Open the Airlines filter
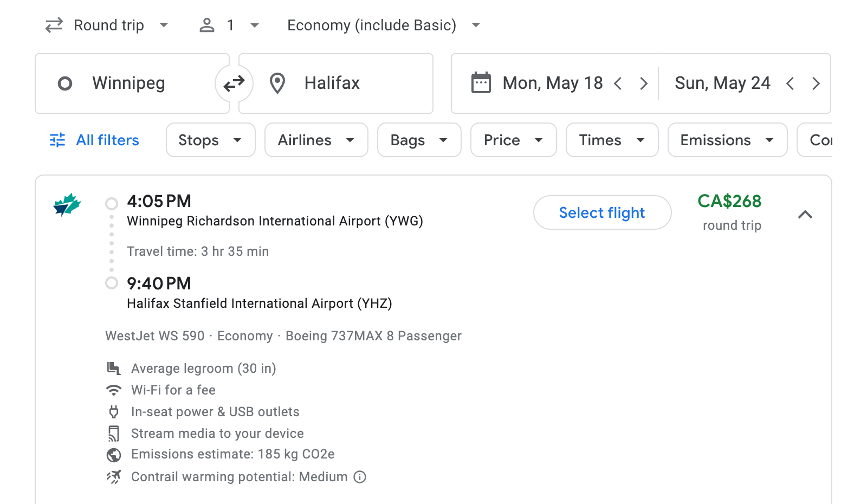867x504 pixels. tap(316, 140)
